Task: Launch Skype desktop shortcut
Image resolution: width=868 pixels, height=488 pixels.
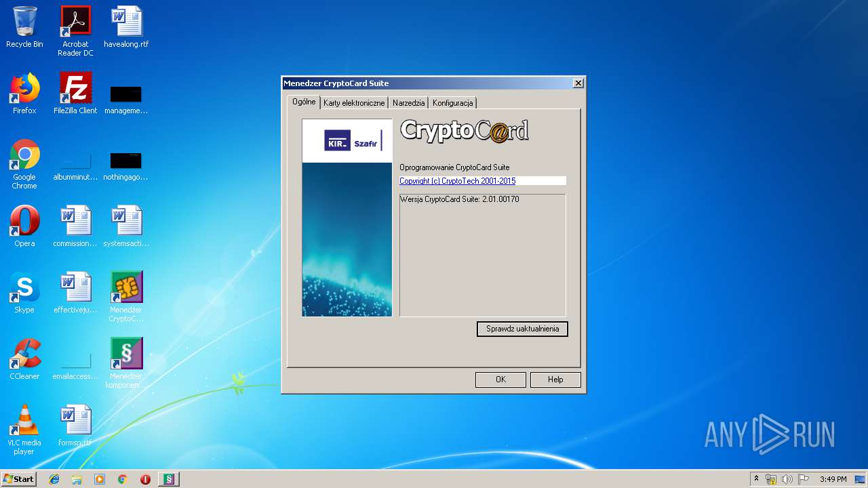Action: 24,293
